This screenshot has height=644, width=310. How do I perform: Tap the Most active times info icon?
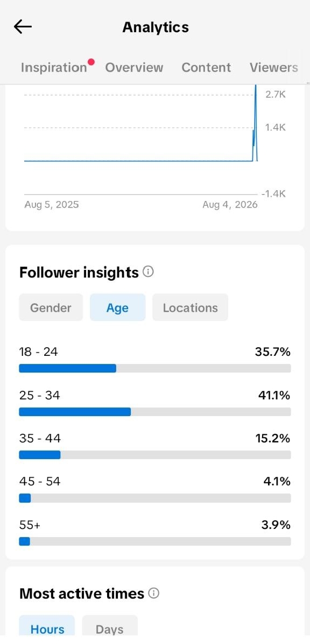(154, 593)
